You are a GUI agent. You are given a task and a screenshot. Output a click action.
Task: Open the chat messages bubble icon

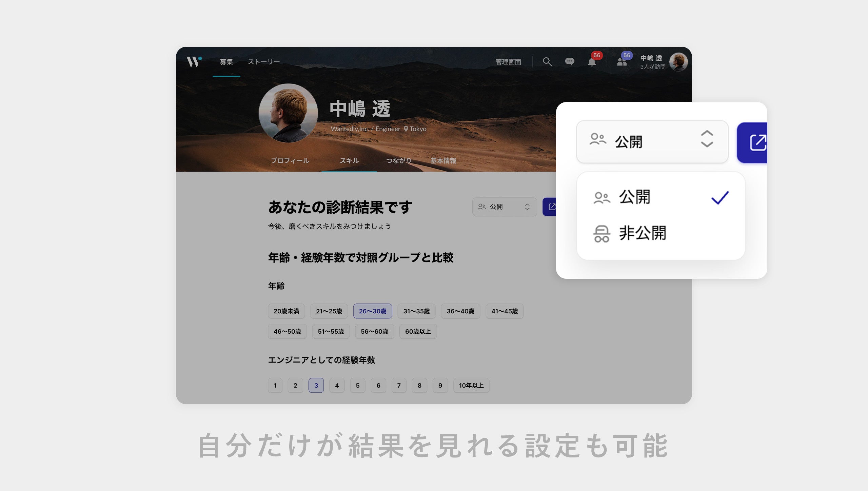pos(570,62)
